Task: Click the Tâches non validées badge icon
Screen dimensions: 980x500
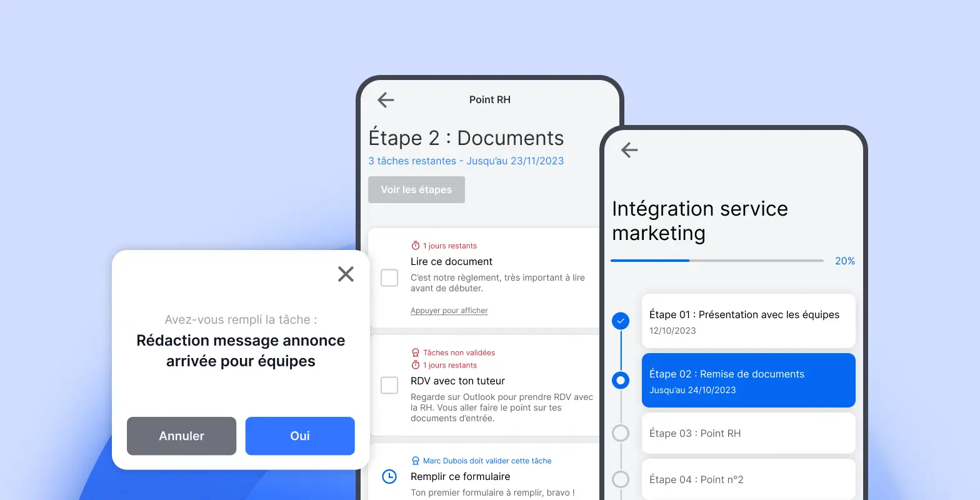Action: (415, 352)
